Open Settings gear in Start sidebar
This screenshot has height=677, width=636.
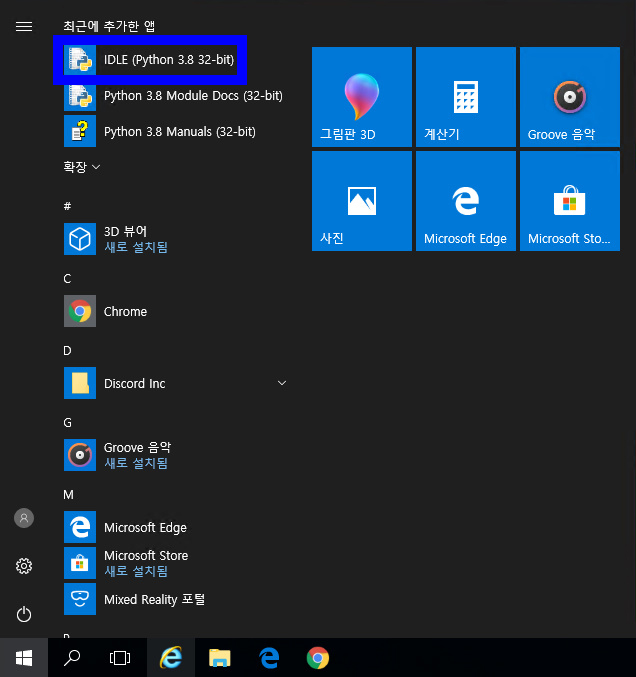[x=24, y=566]
